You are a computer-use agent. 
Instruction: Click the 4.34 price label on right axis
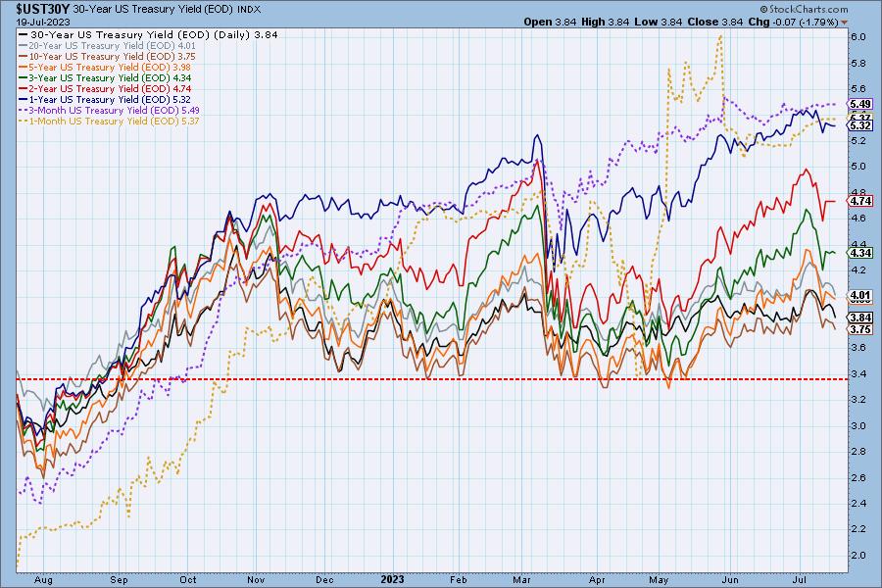pos(860,253)
